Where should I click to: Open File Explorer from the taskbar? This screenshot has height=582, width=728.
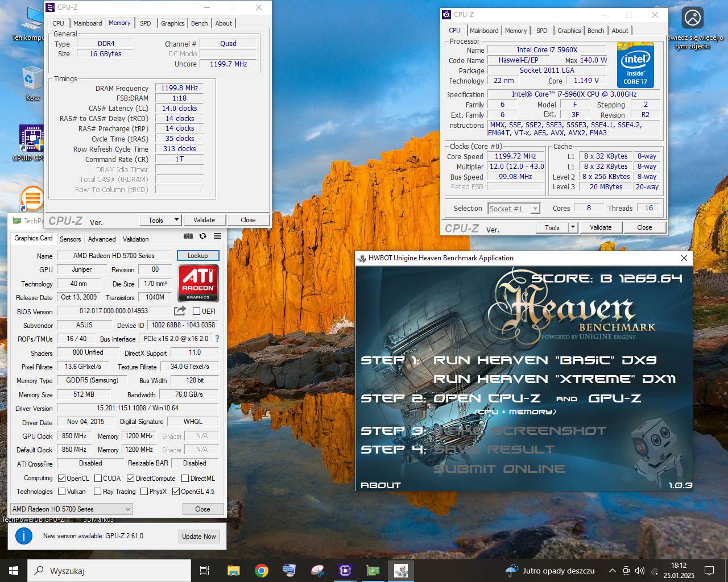click(233, 571)
